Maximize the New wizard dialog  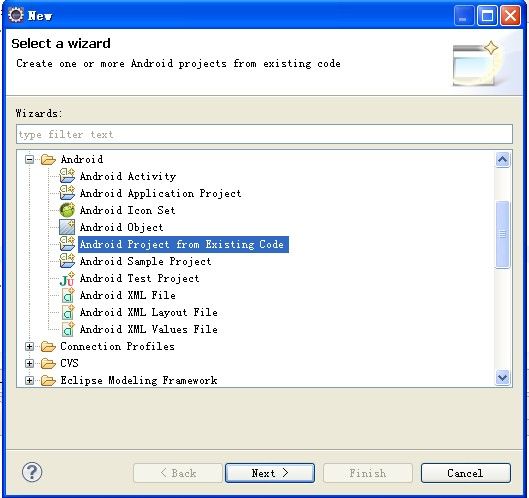[487, 16]
